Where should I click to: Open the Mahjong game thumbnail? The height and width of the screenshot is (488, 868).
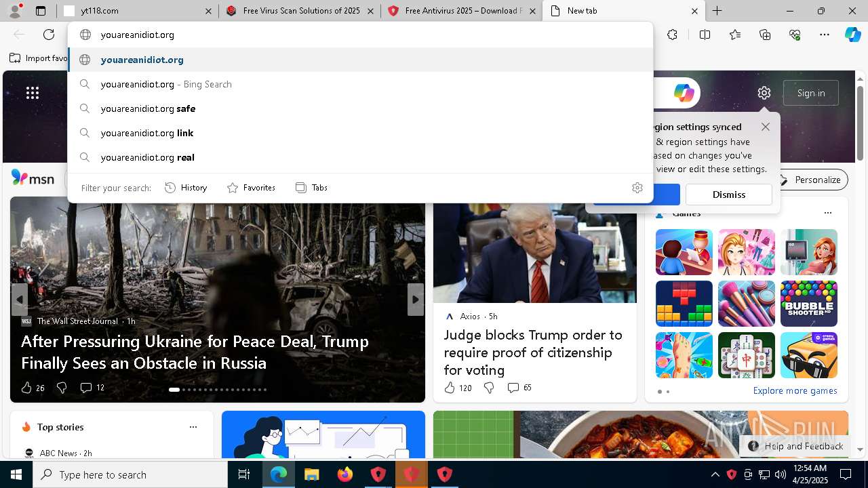coord(747,355)
